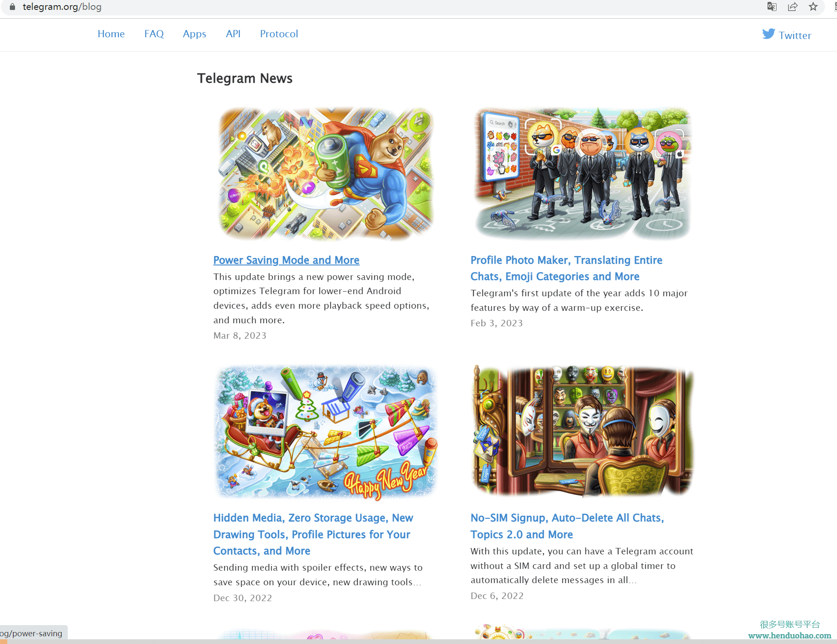The height and width of the screenshot is (644, 837).
Task: Click the Feb 3, 2023 date text
Action: coord(497,323)
